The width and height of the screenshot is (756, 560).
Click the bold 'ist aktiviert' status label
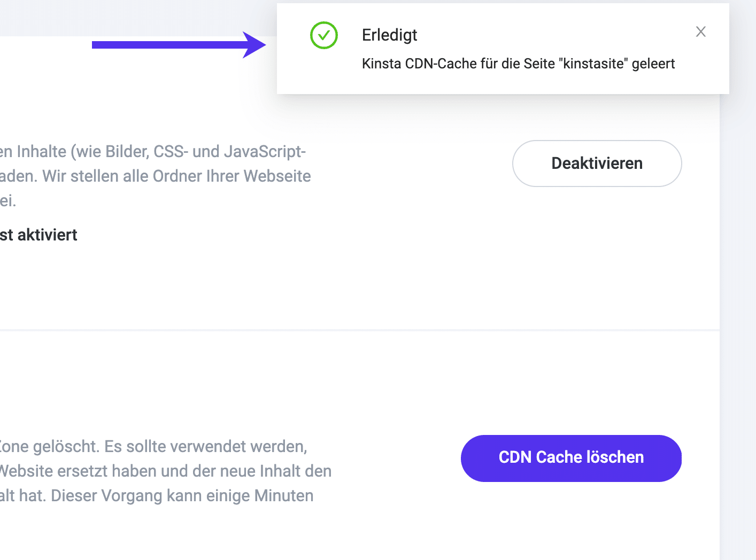[x=38, y=235]
